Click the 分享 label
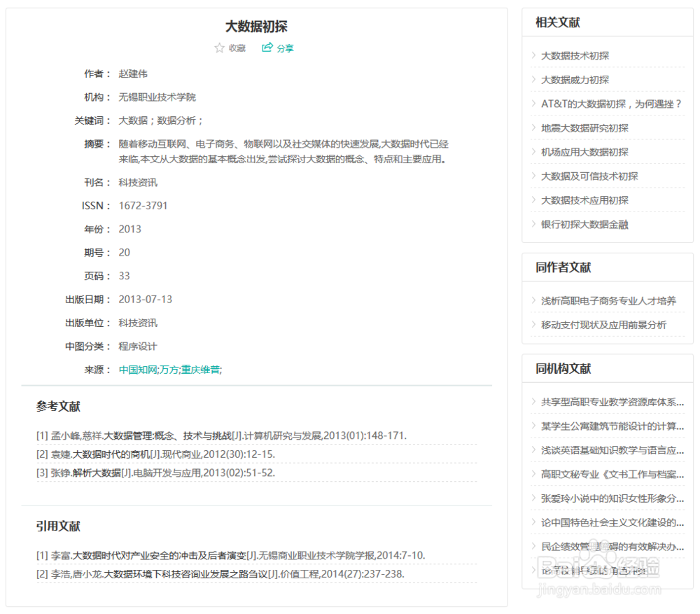The image size is (700, 614). point(286,48)
